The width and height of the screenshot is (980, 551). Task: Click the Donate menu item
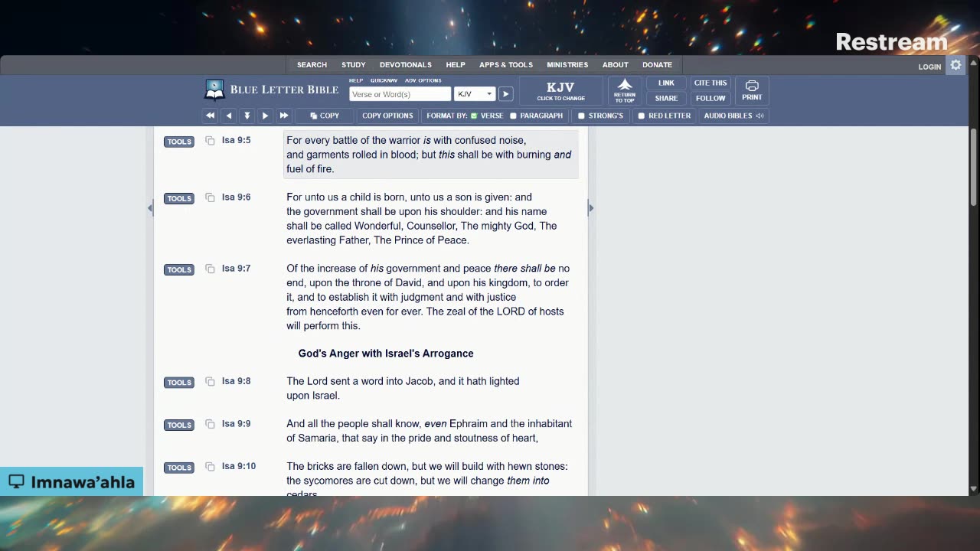[x=657, y=65]
